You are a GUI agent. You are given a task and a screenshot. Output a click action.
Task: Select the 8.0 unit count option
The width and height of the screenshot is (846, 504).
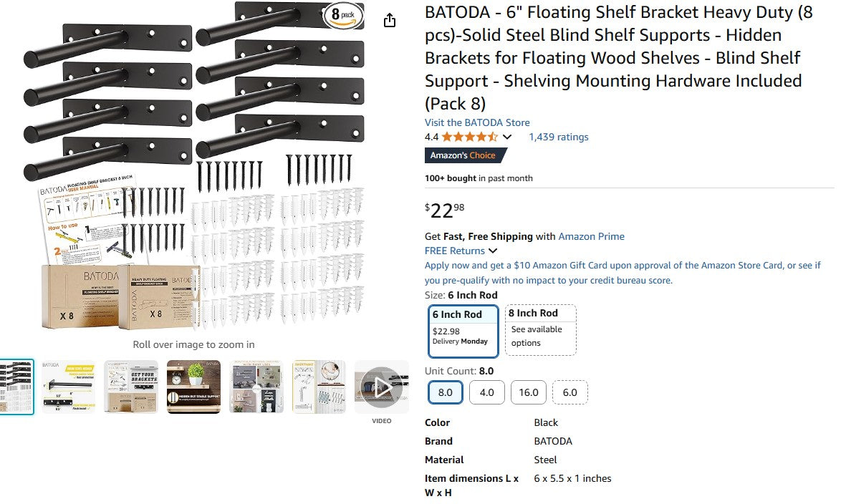point(445,392)
